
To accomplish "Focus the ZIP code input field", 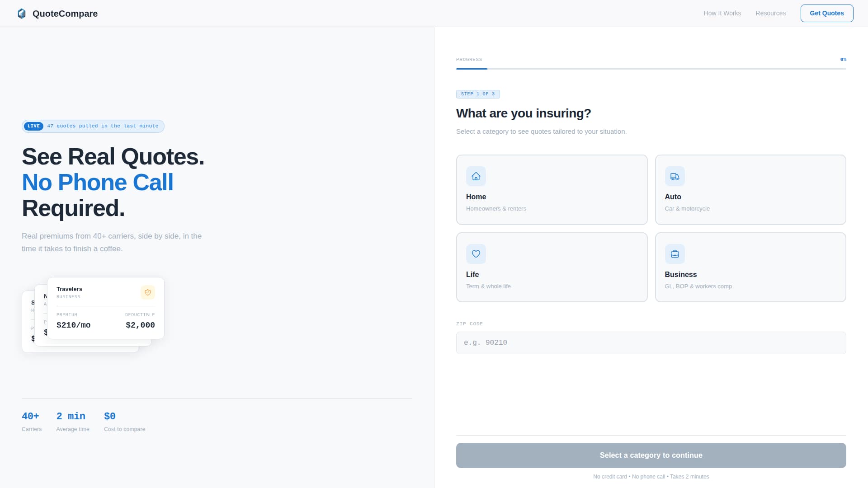I will tap(651, 343).
